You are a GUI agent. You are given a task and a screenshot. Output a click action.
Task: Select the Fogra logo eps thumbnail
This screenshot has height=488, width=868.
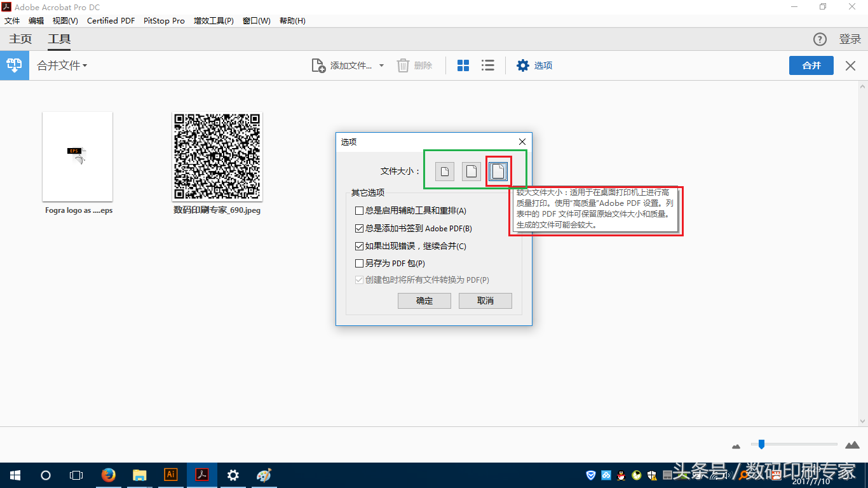coord(78,157)
